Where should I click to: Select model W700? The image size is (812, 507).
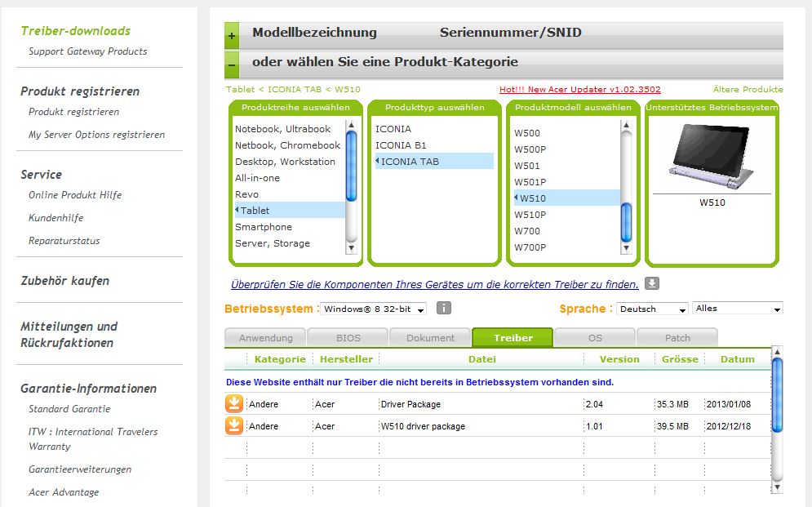tap(527, 231)
